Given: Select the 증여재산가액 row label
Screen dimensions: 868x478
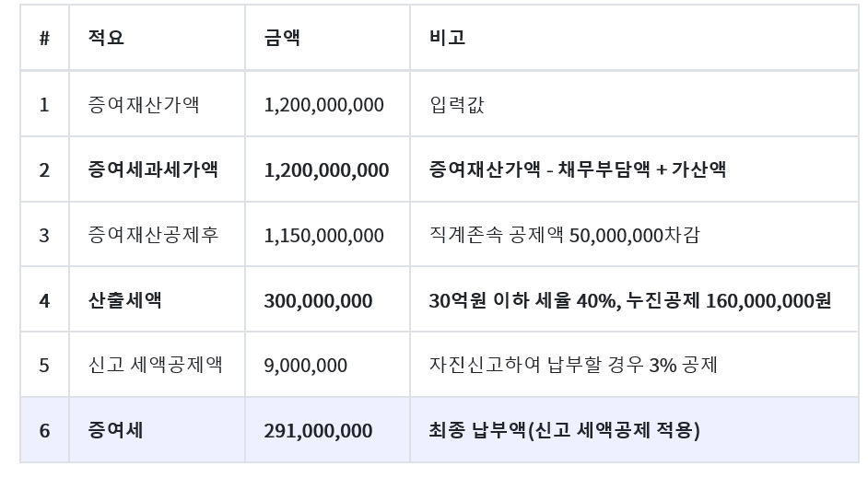Looking at the screenshot, I should tap(144, 104).
